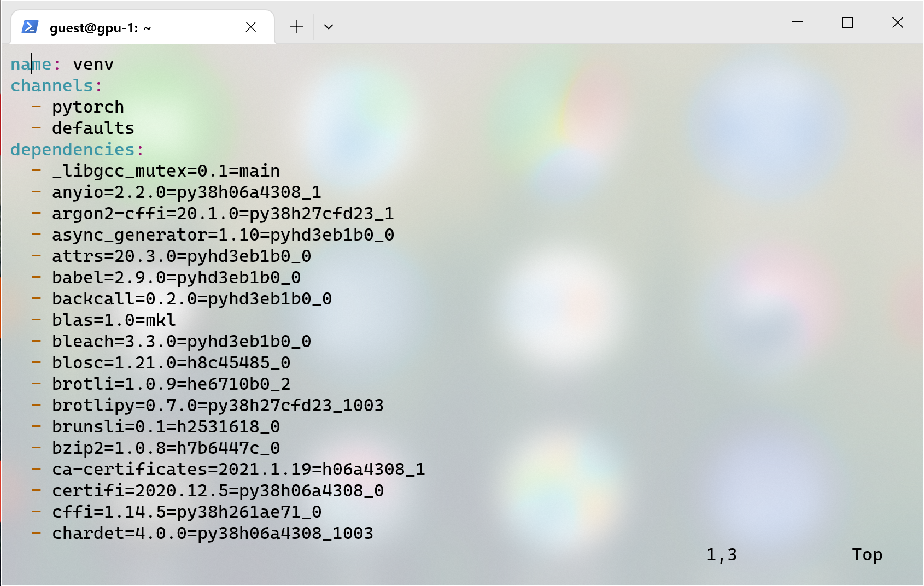Click the 'channels:' key line
The height and width of the screenshot is (586, 924).
coord(57,86)
